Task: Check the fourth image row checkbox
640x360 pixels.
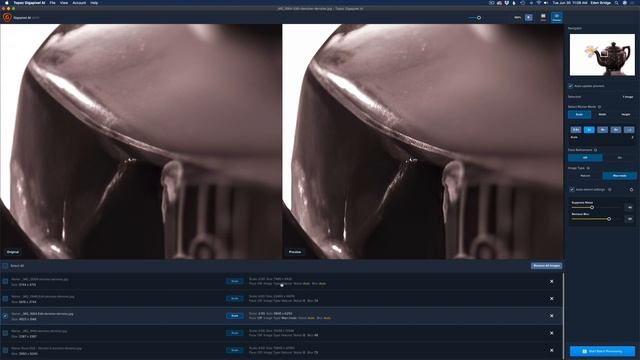Action: coord(5,333)
